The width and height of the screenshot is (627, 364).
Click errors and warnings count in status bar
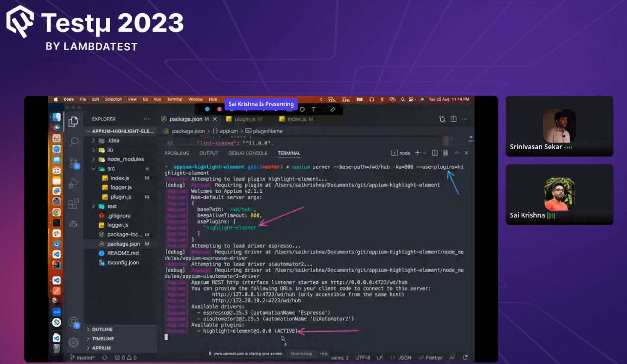(126, 357)
